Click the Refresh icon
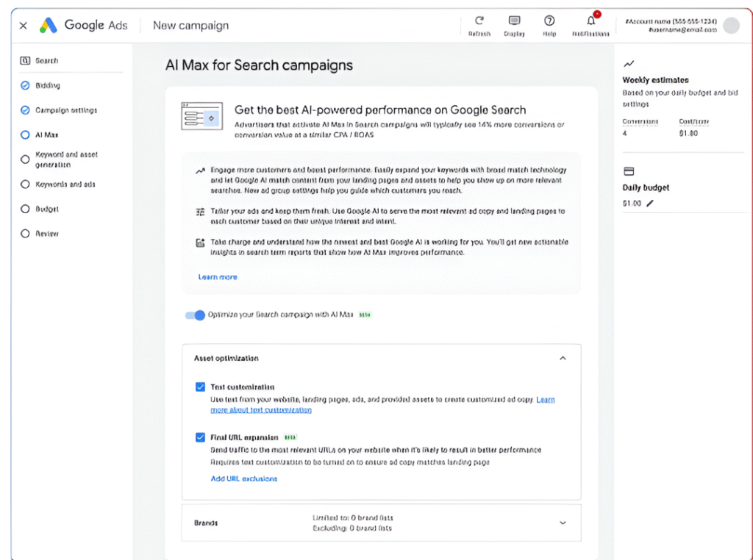 [479, 21]
